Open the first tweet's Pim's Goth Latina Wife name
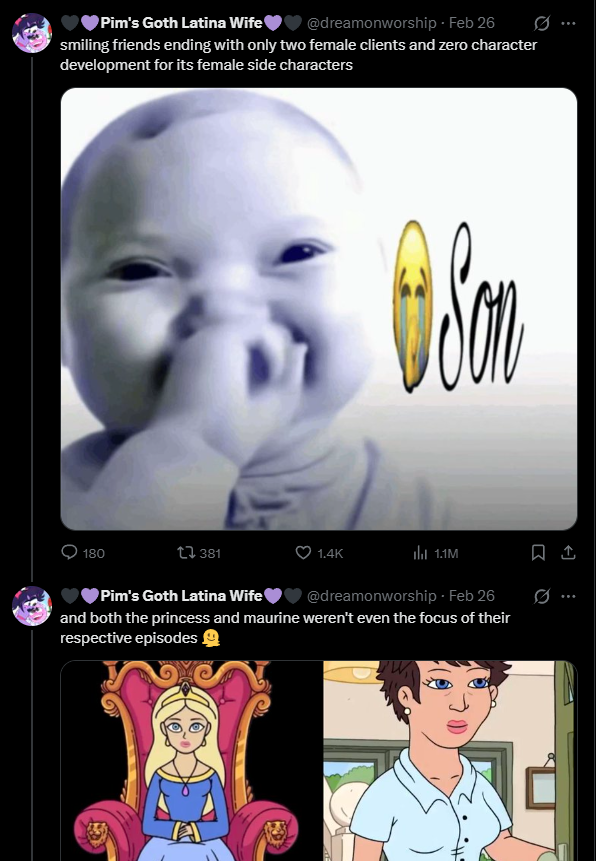This screenshot has width=596, height=861. pos(181,23)
